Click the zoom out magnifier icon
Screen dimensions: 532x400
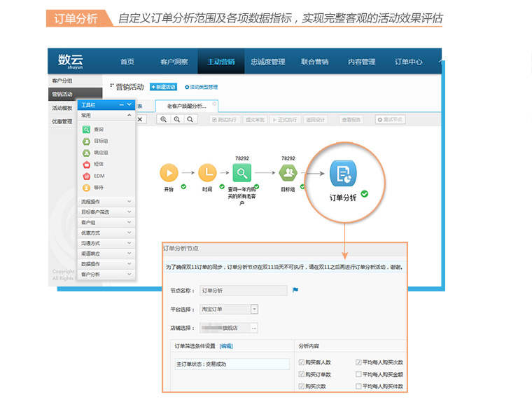click(x=177, y=120)
